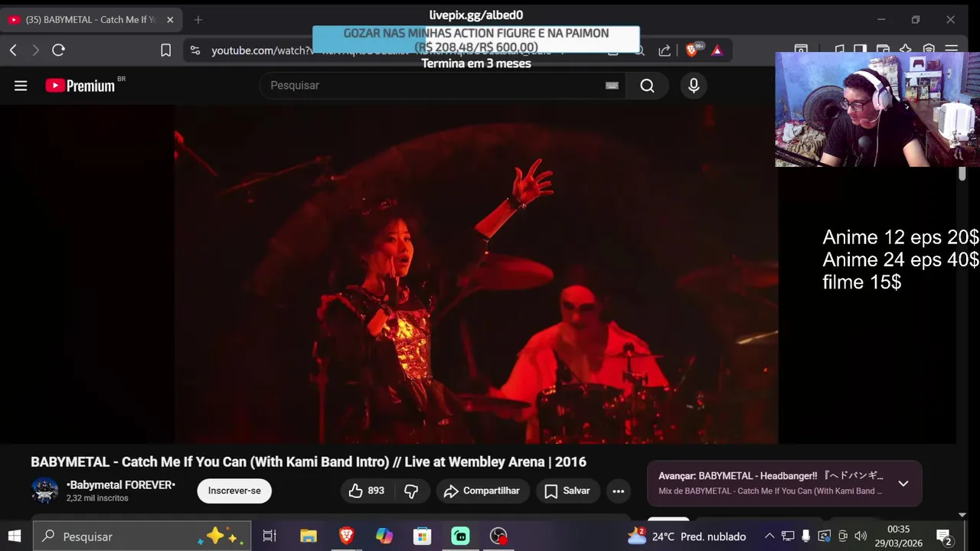Image resolution: width=980 pixels, height=551 pixels.
Task: Reload the page with the refresh icon
Action: (x=58, y=50)
